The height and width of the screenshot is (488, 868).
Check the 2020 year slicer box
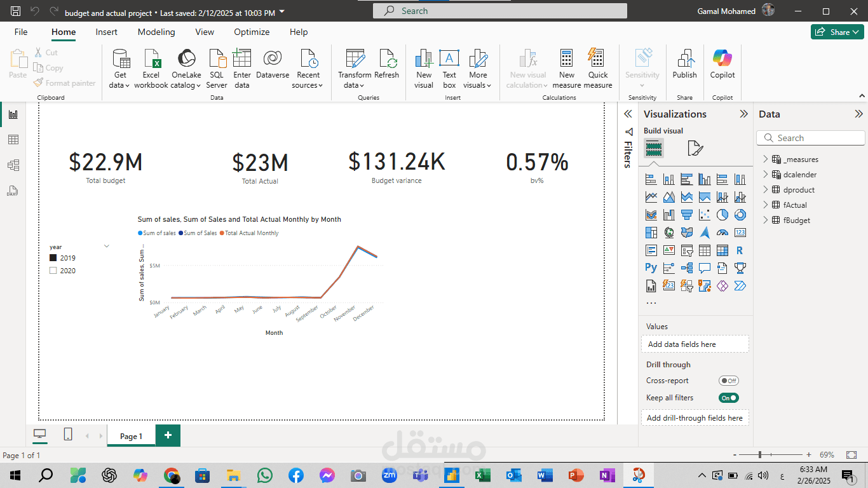click(x=53, y=271)
